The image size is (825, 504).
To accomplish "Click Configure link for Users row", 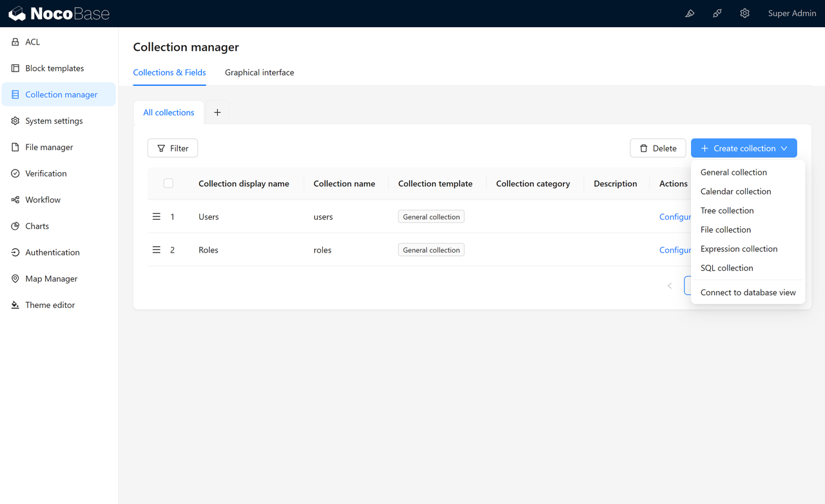I will pos(675,217).
